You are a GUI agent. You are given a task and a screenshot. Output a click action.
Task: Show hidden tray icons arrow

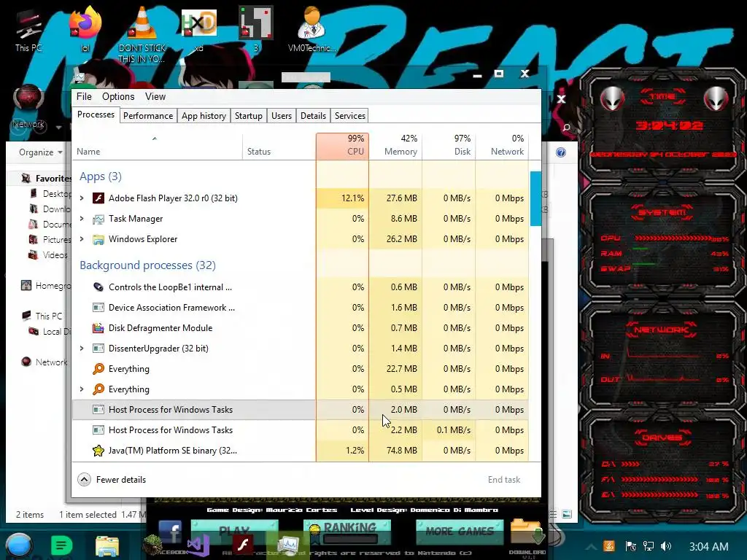point(591,547)
